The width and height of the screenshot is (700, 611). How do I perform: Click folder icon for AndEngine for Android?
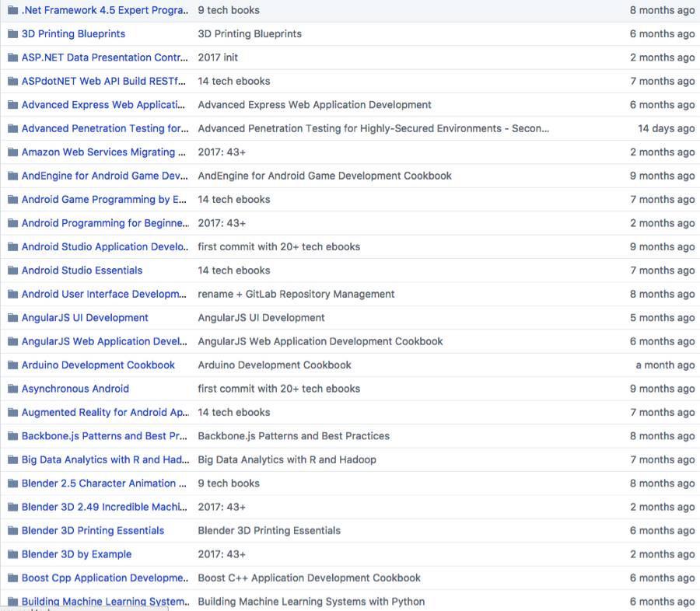13,176
